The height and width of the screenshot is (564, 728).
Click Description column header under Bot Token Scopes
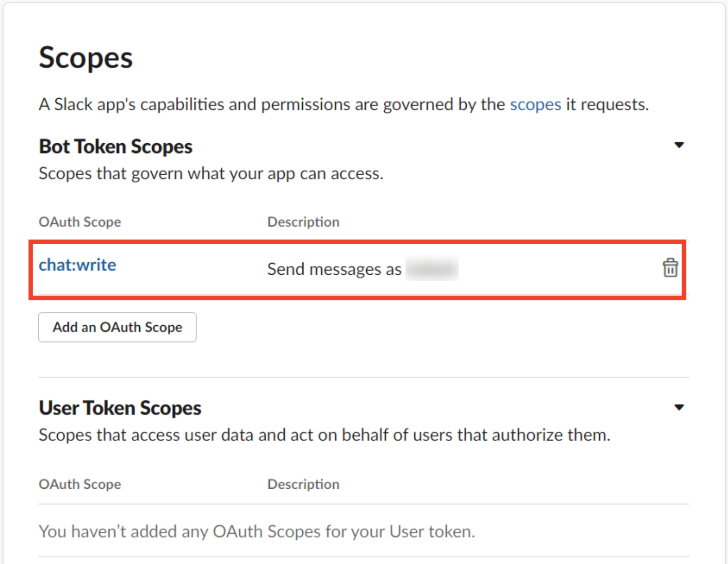point(303,222)
